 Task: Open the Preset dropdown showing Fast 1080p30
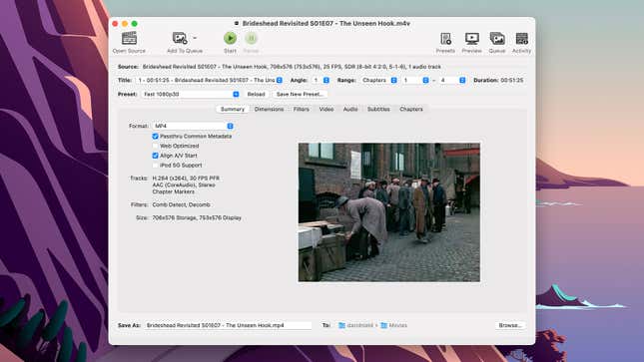pyautogui.click(x=190, y=95)
